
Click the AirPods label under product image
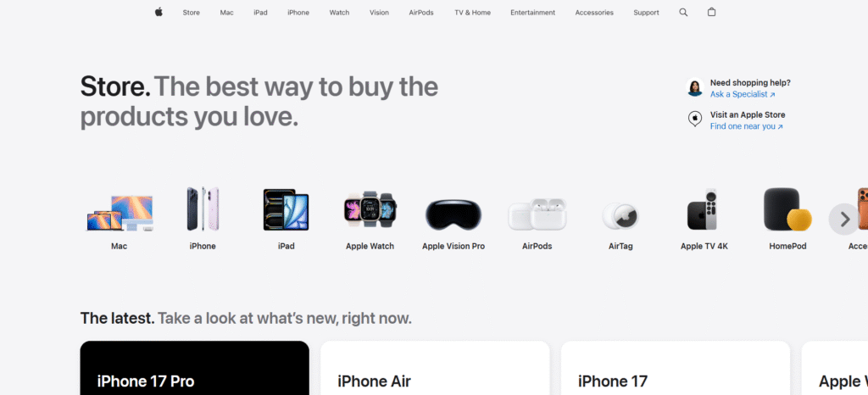(x=537, y=246)
